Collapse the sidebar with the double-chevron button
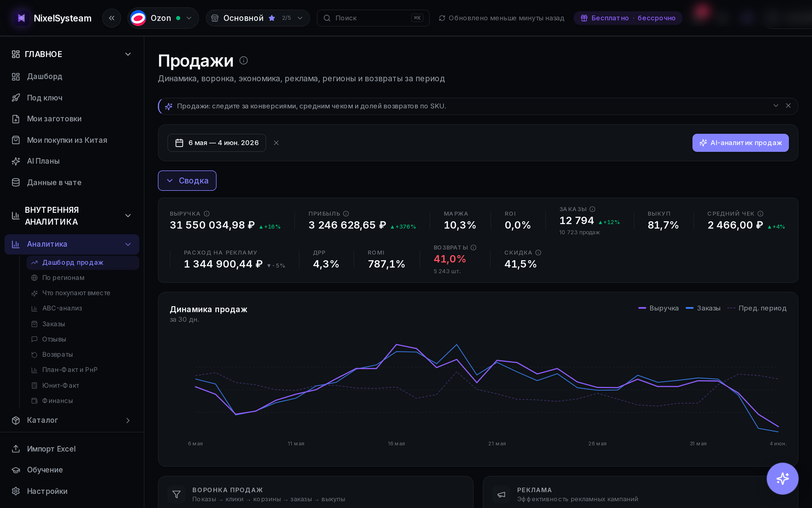This screenshot has width=812, height=508. click(112, 18)
